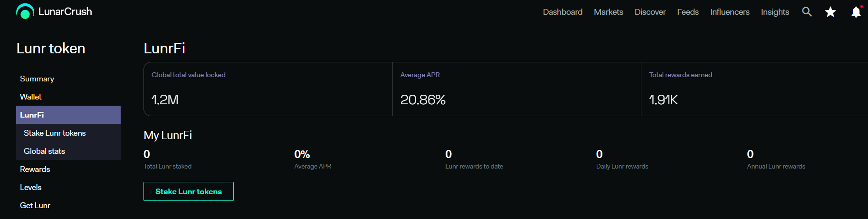The width and height of the screenshot is (868, 219).
Task: Select Rewards in the sidebar
Action: tap(68, 169)
